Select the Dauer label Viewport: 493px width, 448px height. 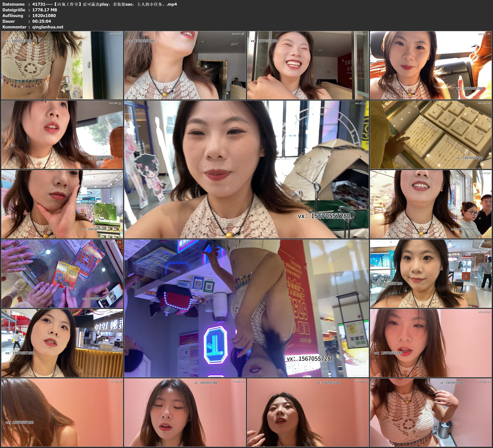(9, 21)
